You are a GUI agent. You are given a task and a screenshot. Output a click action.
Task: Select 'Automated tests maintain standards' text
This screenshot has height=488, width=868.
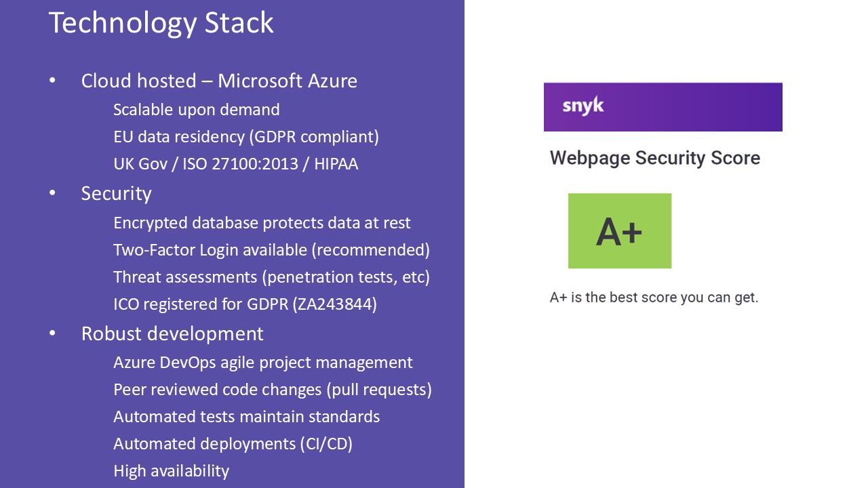pos(246,417)
